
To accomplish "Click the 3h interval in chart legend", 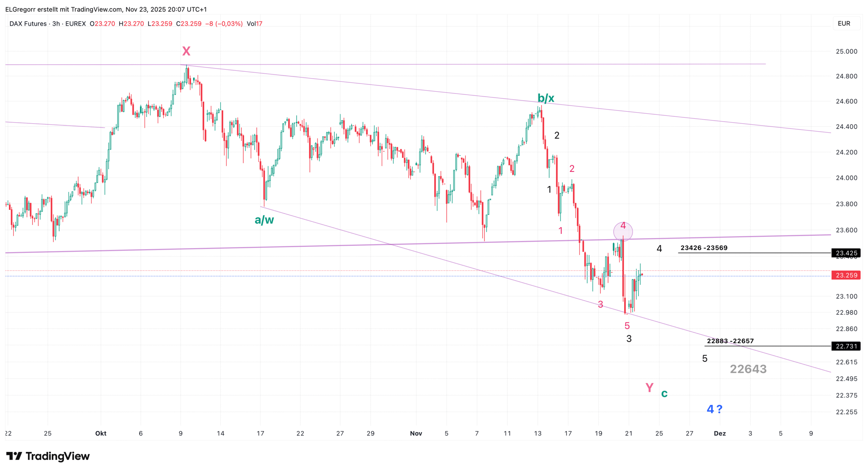I will [x=56, y=24].
